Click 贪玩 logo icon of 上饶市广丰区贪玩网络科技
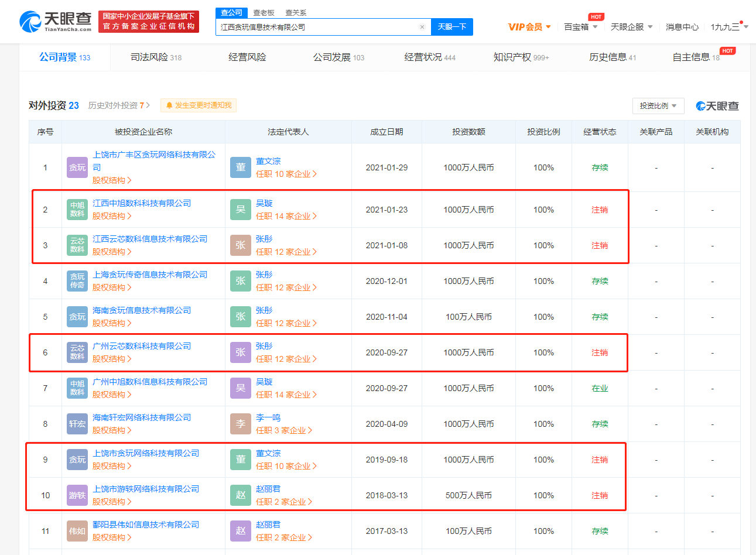The height and width of the screenshot is (555, 756). point(77,167)
